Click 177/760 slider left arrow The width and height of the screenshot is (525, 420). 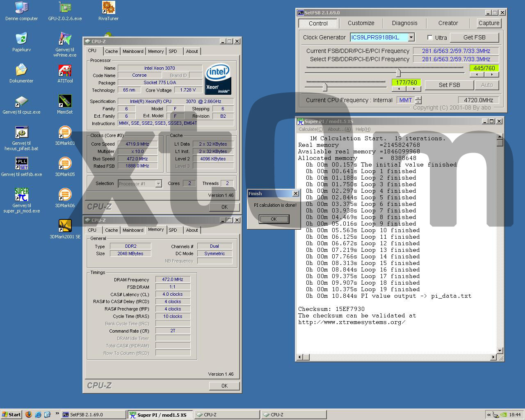(399, 89)
